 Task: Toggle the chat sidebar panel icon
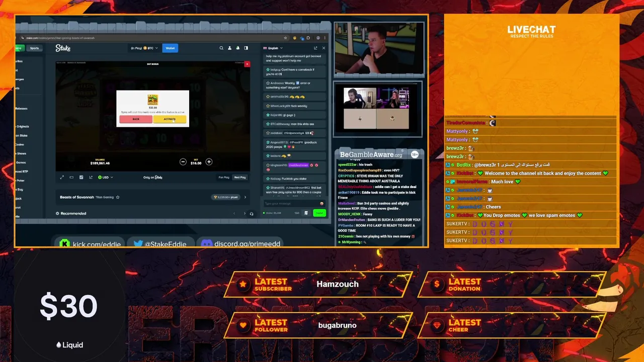coord(246,48)
